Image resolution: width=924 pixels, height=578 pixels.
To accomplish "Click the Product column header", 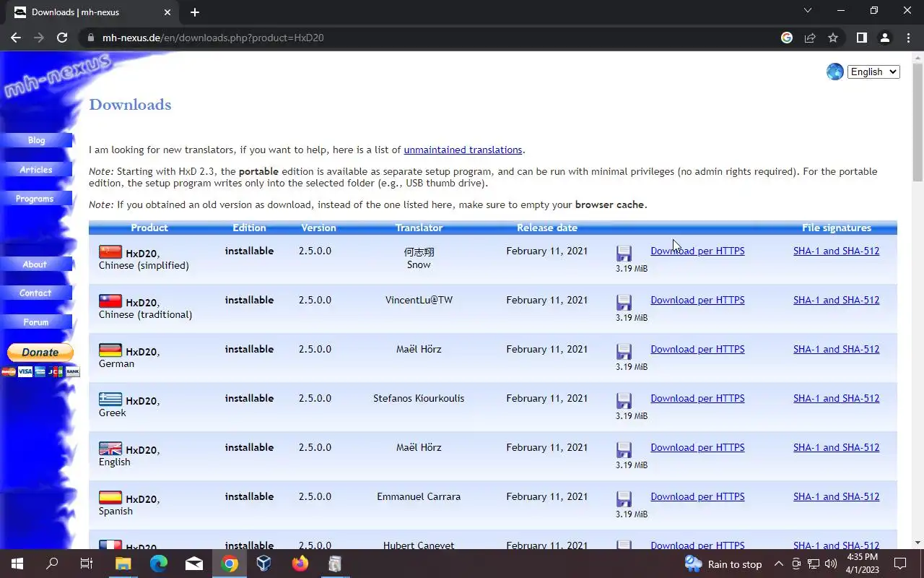I will 149,228.
